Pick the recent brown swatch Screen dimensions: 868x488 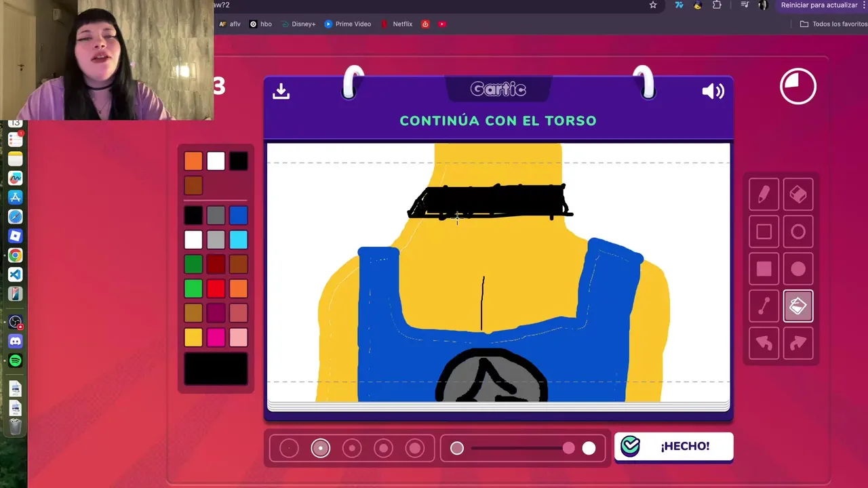[x=193, y=185]
